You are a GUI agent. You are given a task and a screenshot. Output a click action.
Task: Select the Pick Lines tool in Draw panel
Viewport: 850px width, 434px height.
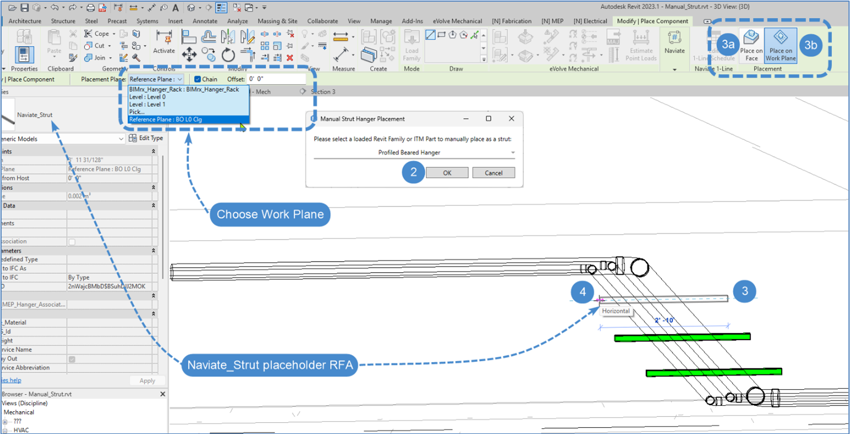[x=476, y=35]
